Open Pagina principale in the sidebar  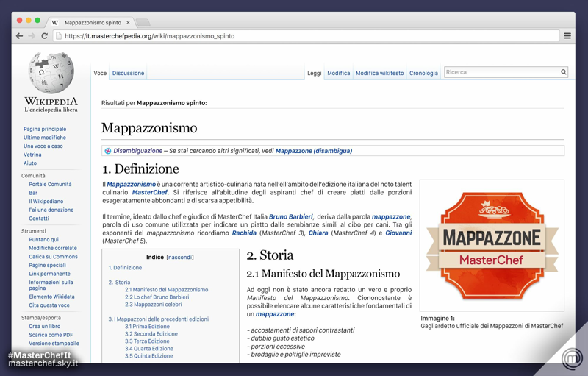click(x=45, y=129)
